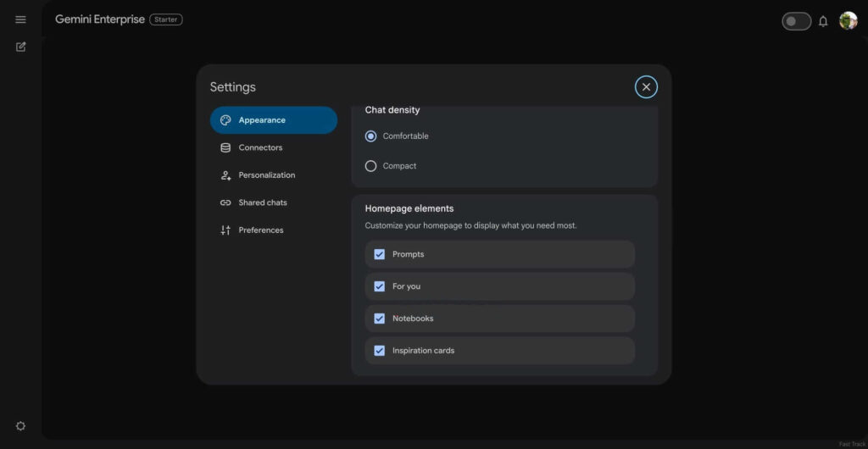
Task: Click the settings gear in sidebar
Action: point(20,426)
